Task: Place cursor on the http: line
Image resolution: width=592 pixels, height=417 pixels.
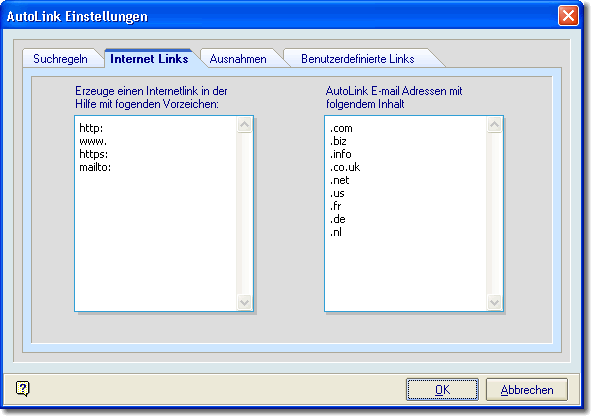Action: pyautogui.click(x=91, y=128)
